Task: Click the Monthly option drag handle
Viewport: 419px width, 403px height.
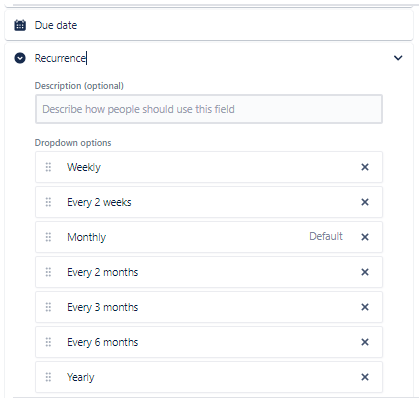Action: point(48,237)
